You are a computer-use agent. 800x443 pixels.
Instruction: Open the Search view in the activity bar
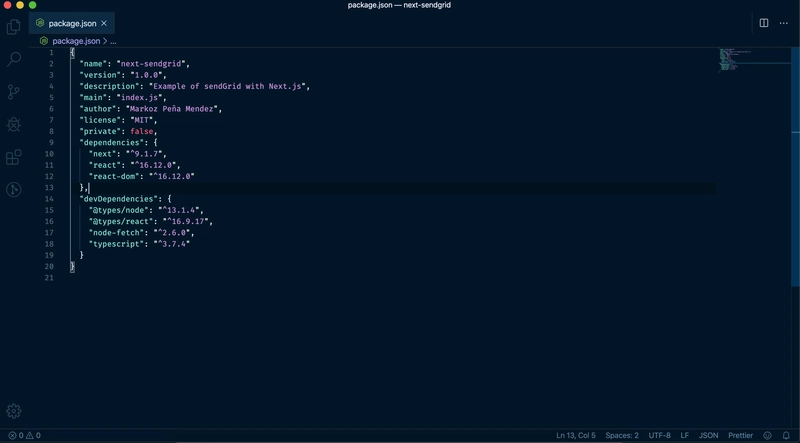[x=14, y=60]
